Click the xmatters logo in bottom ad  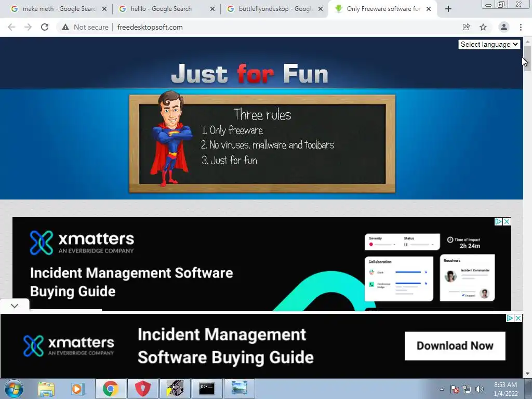(x=69, y=345)
